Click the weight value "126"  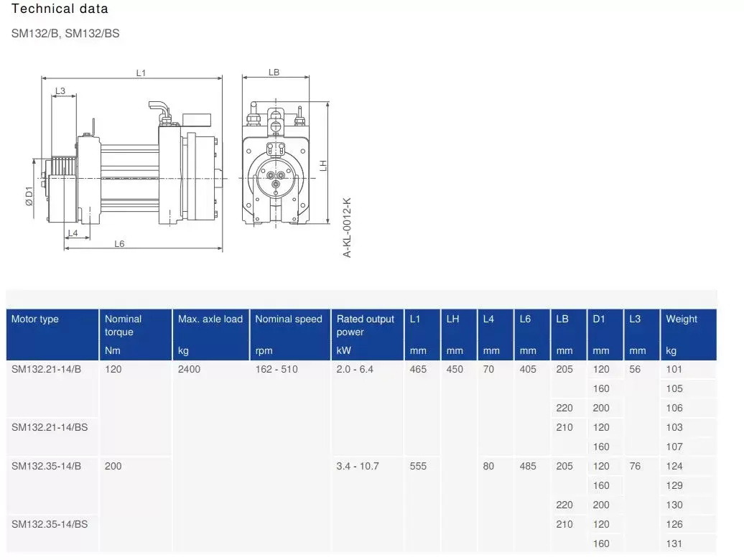674,524
